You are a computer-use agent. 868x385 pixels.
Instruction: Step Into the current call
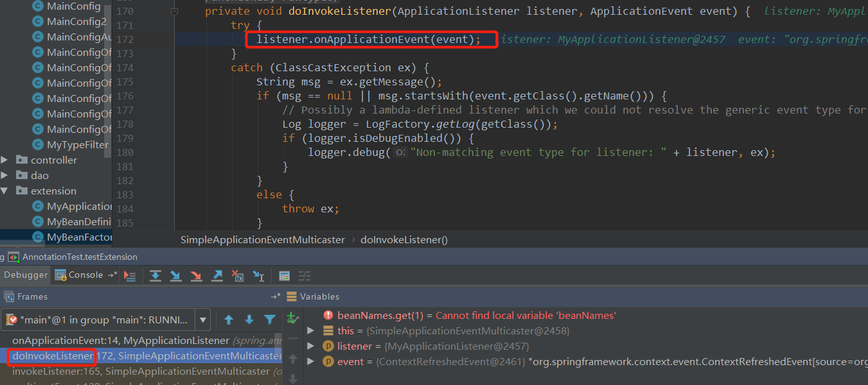pos(175,276)
